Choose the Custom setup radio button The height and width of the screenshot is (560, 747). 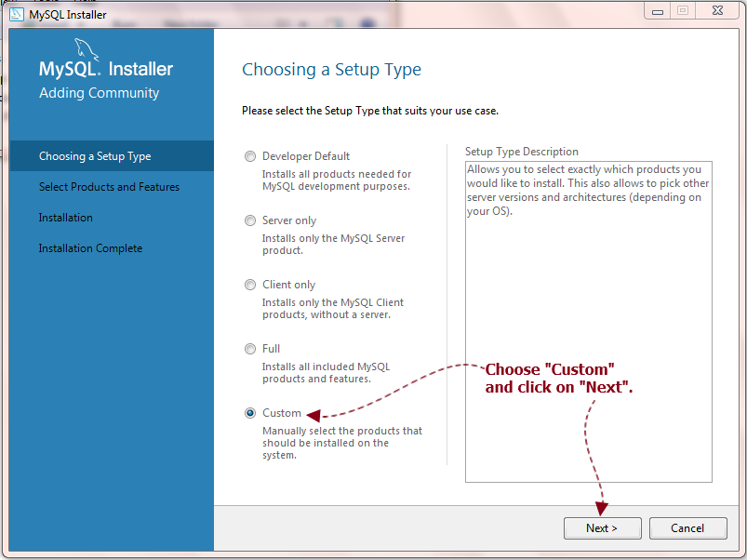(x=250, y=413)
